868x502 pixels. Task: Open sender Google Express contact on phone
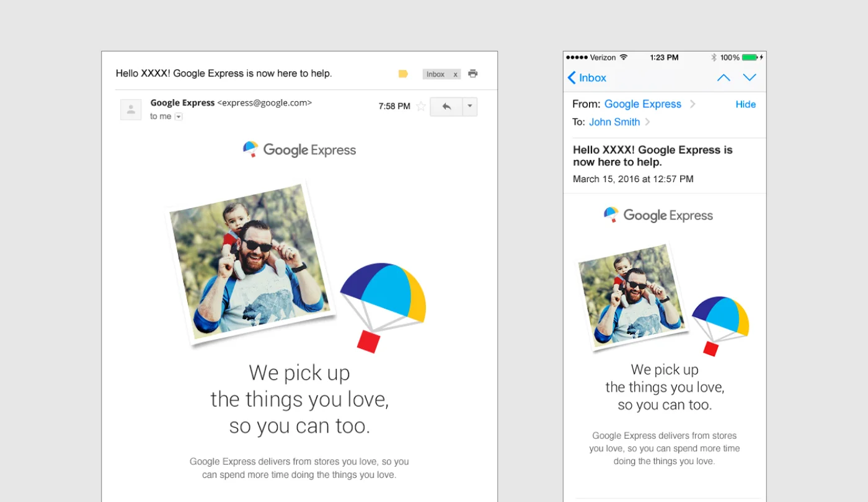click(643, 104)
